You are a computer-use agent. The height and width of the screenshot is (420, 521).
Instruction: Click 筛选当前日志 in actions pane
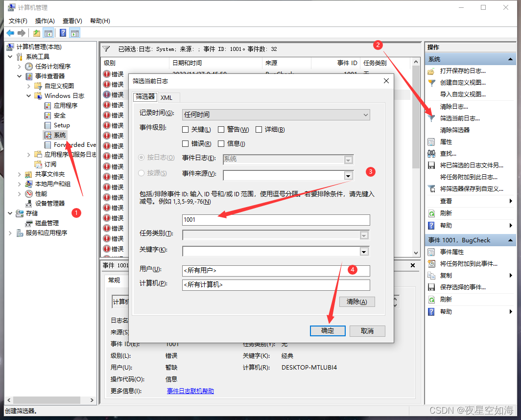[459, 118]
